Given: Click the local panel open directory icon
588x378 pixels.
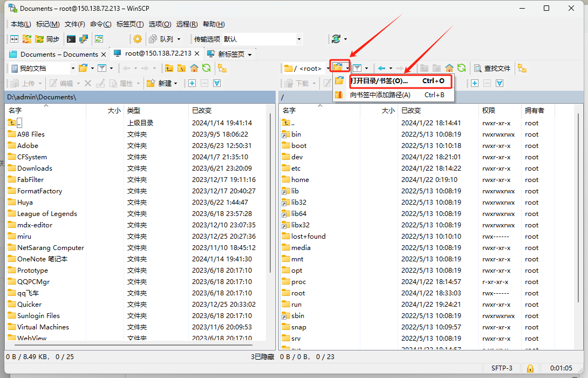Looking at the screenshot, I should [83, 69].
